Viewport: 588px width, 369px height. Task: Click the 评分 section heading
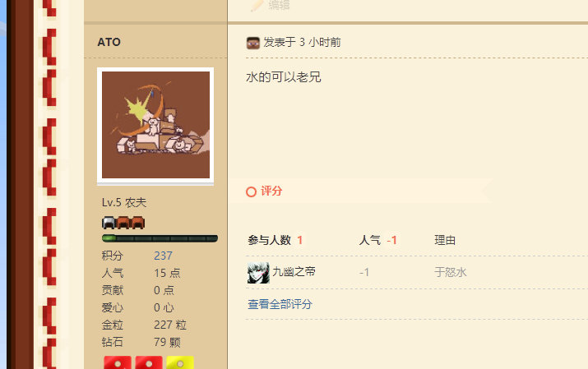pos(271,191)
